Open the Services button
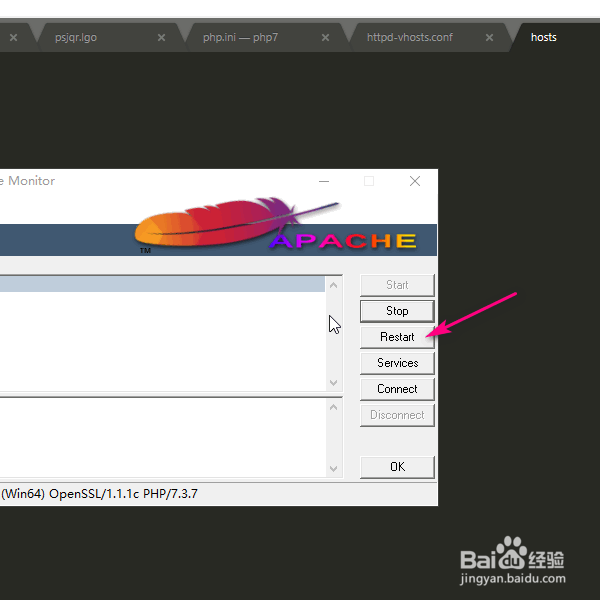Screen dimensions: 600x600 (397, 363)
